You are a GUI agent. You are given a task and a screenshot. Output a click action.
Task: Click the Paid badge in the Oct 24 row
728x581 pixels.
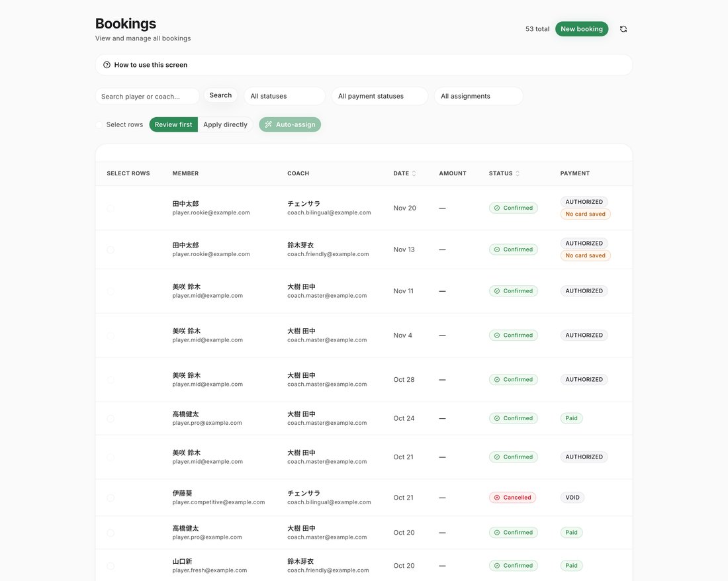tap(572, 418)
